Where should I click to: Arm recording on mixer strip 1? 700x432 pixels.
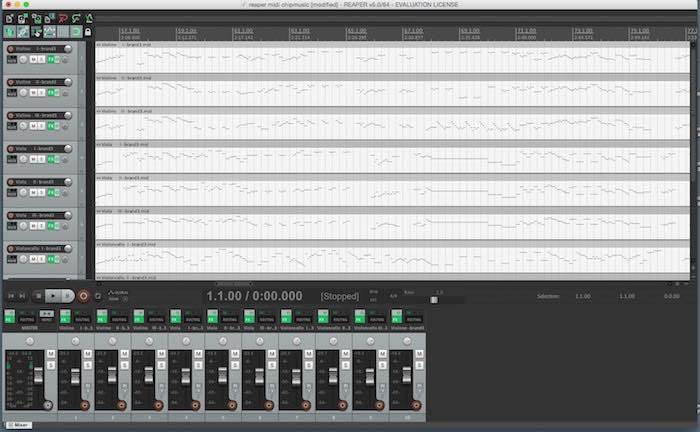point(84,405)
